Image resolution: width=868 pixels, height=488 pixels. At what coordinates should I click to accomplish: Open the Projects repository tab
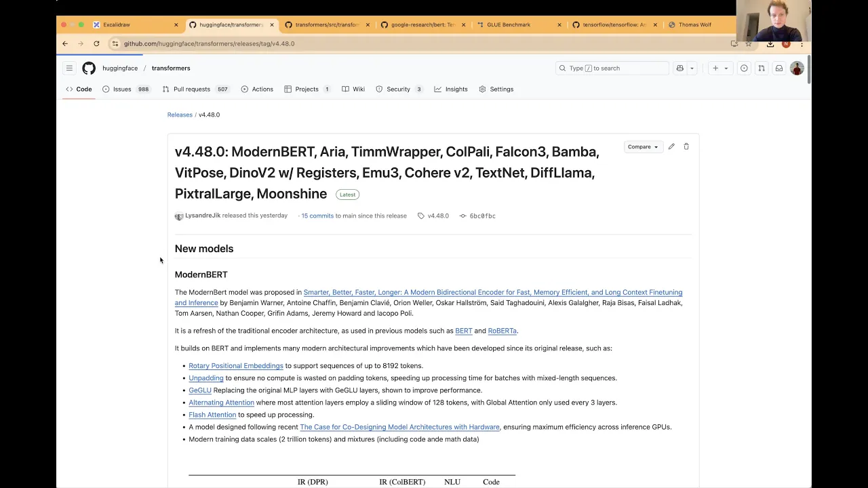[x=307, y=89]
